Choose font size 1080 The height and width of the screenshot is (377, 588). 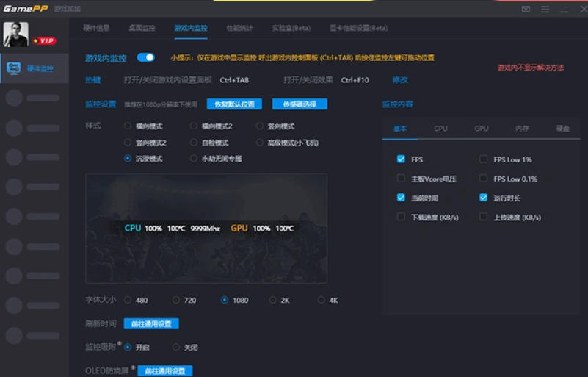pyautogui.click(x=224, y=300)
